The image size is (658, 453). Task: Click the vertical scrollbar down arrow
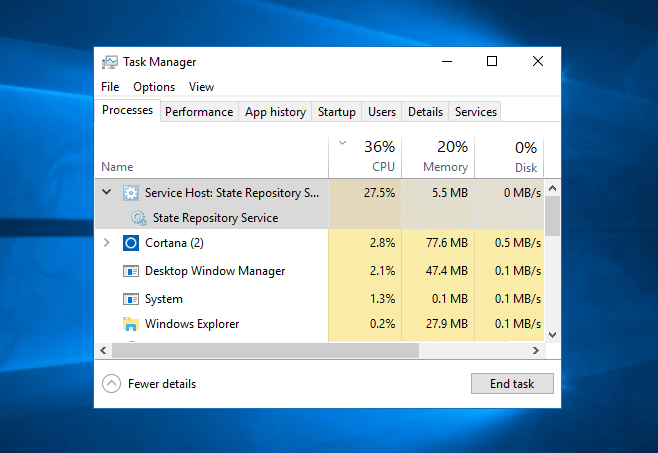[552, 335]
